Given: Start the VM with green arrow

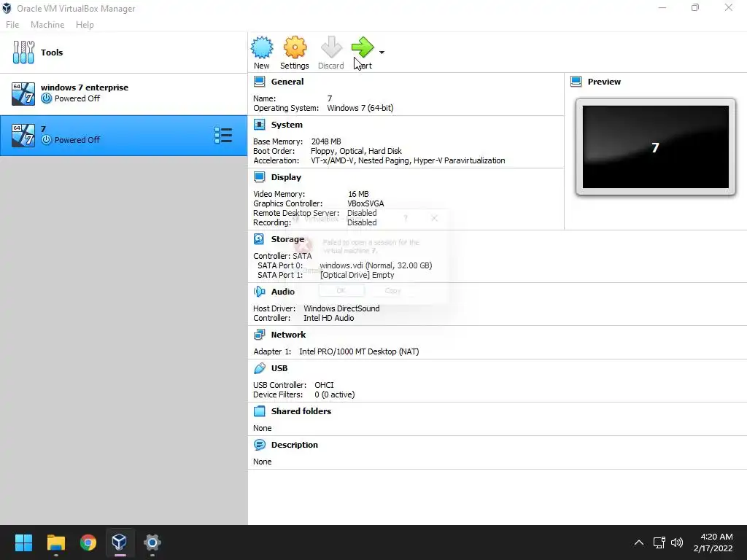Looking at the screenshot, I should (x=363, y=47).
